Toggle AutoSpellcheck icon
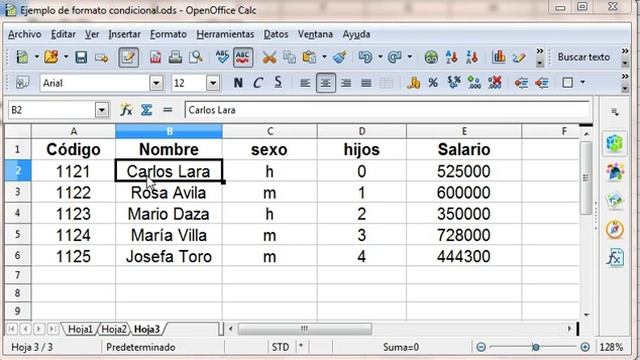 pos(243,57)
